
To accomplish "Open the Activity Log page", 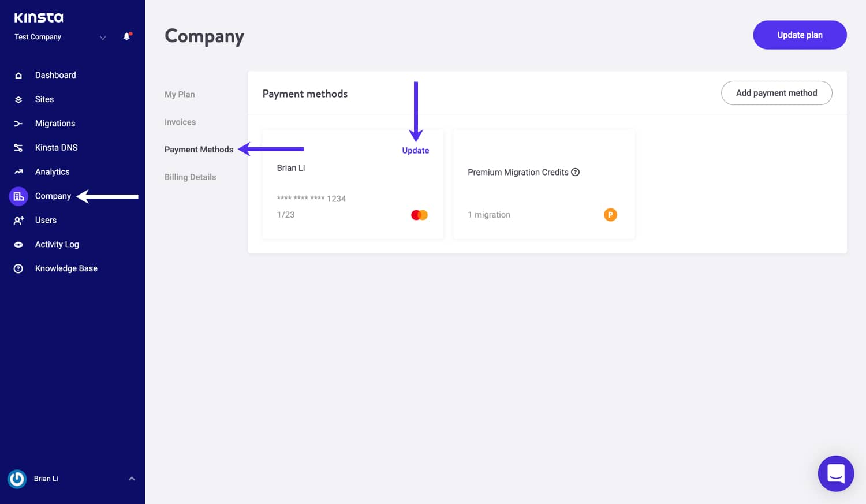I will pos(57,245).
